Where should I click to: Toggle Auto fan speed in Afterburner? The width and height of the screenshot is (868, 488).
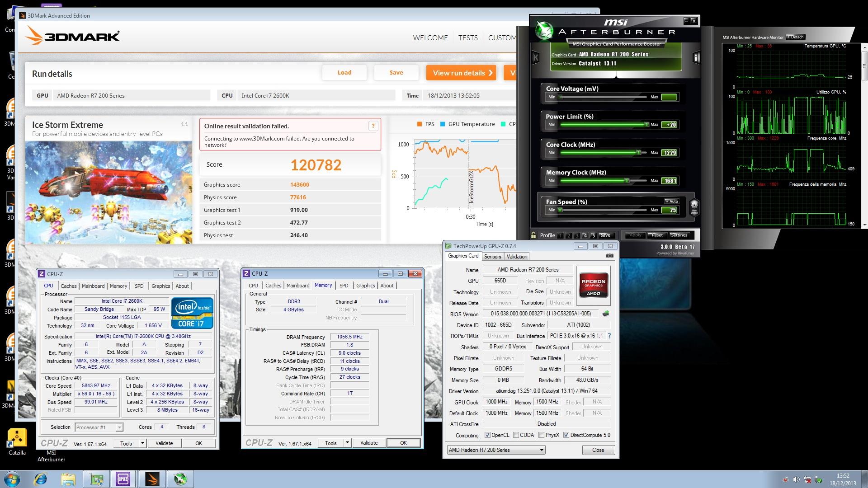pyautogui.click(x=672, y=201)
